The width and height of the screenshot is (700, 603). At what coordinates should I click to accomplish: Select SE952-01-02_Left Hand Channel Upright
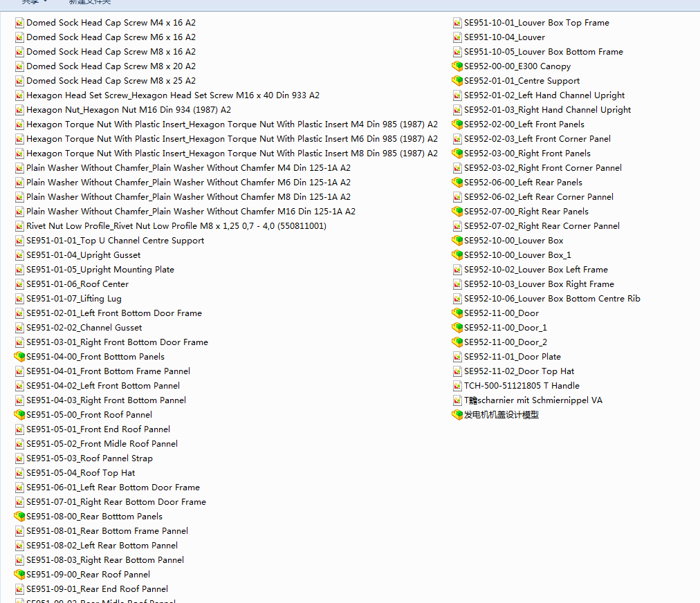[544, 95]
